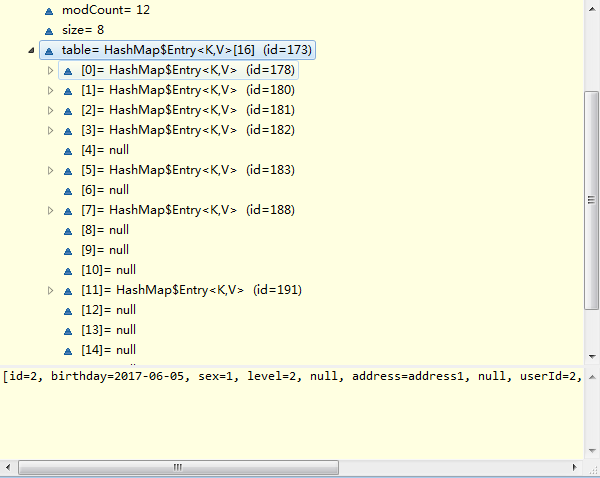Select the [12]= null row
The height and width of the screenshot is (478, 600).
tap(108, 310)
